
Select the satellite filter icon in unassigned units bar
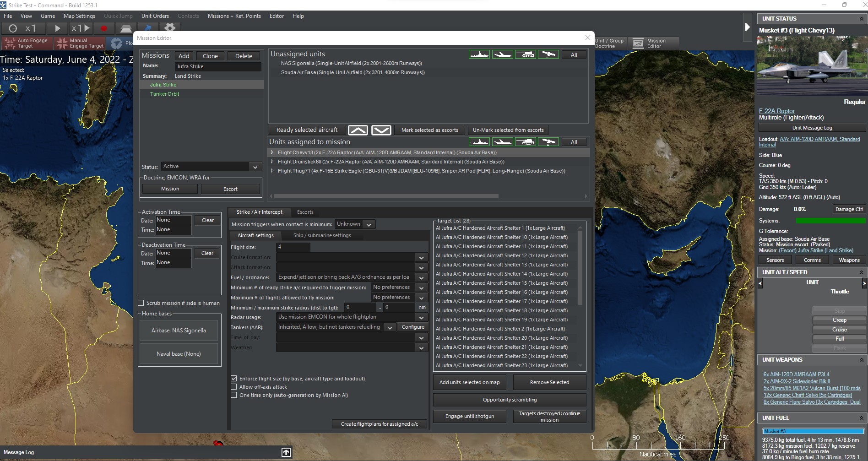click(x=548, y=54)
